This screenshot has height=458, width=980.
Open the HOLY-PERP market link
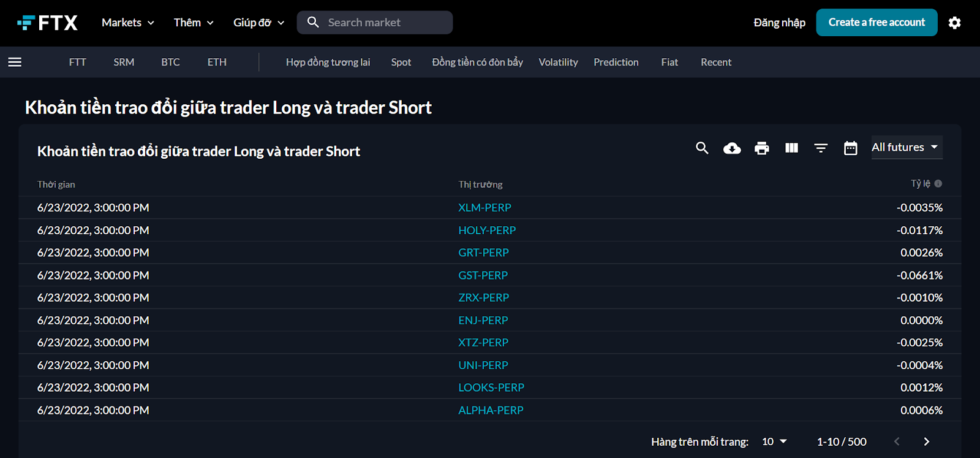pyautogui.click(x=487, y=231)
